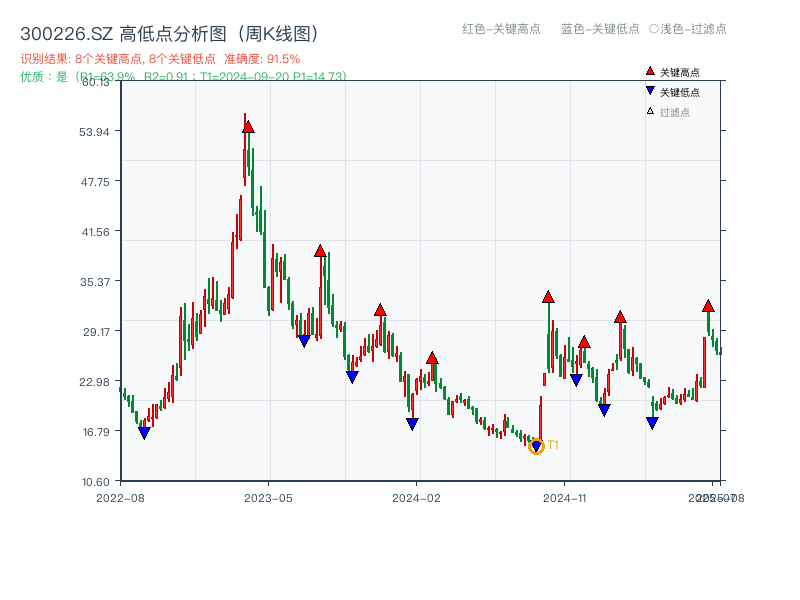Click the T1=2024-09-20 date text
Screen dimensions: 800x600
250,73
